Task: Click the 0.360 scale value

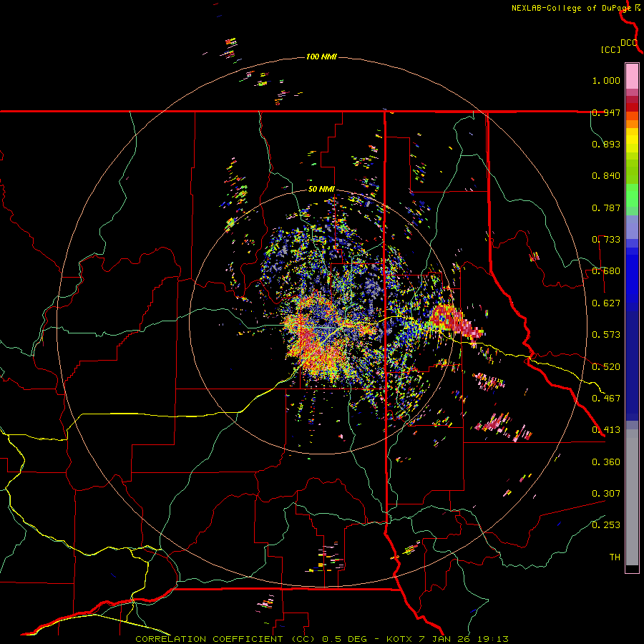Action: 606,462
